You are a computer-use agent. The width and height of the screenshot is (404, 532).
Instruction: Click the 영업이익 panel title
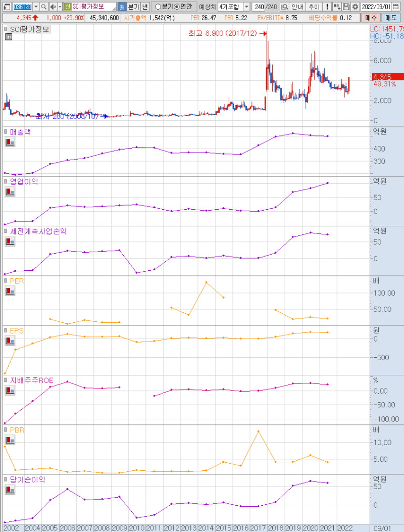[24, 181]
